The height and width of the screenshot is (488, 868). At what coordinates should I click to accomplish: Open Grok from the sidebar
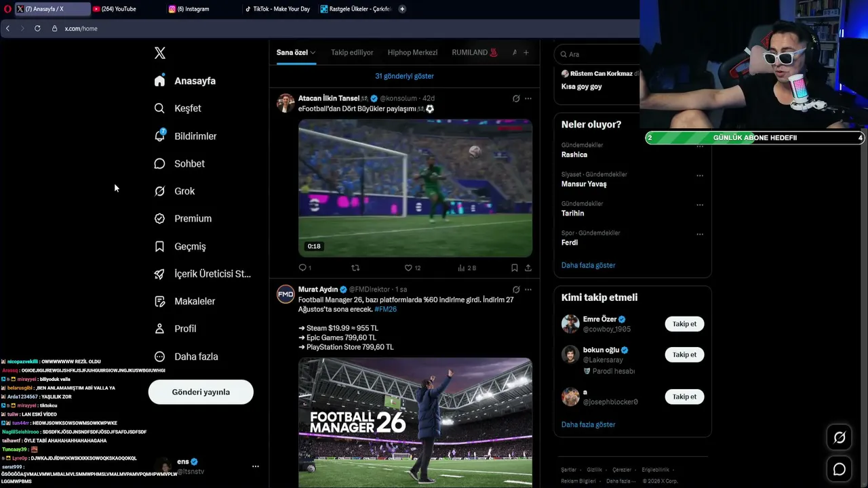coord(174,191)
